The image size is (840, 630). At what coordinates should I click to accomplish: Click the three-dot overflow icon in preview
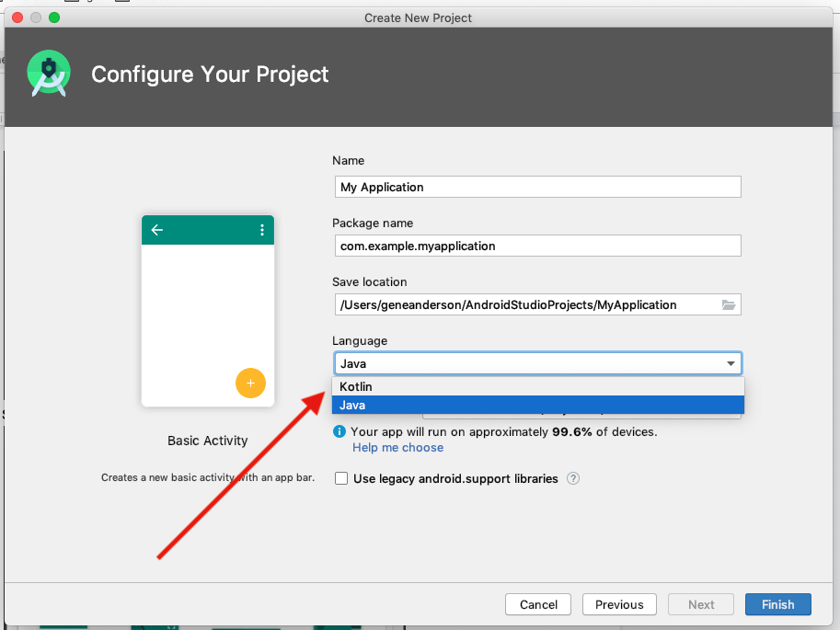tap(262, 230)
